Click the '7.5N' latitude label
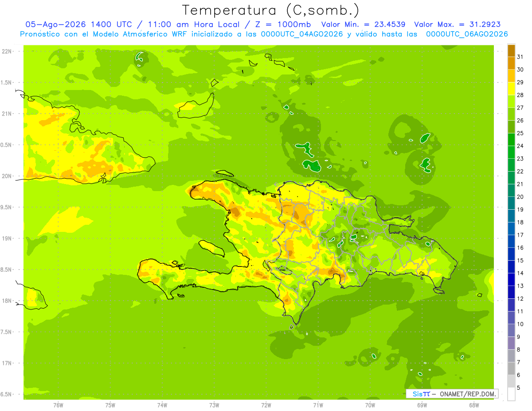532x411 pixels. [6, 332]
